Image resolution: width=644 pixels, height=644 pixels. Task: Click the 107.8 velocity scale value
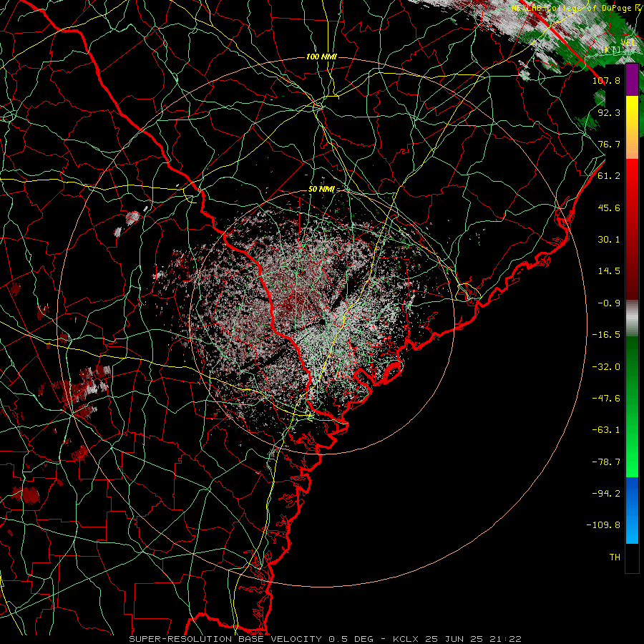click(606, 80)
